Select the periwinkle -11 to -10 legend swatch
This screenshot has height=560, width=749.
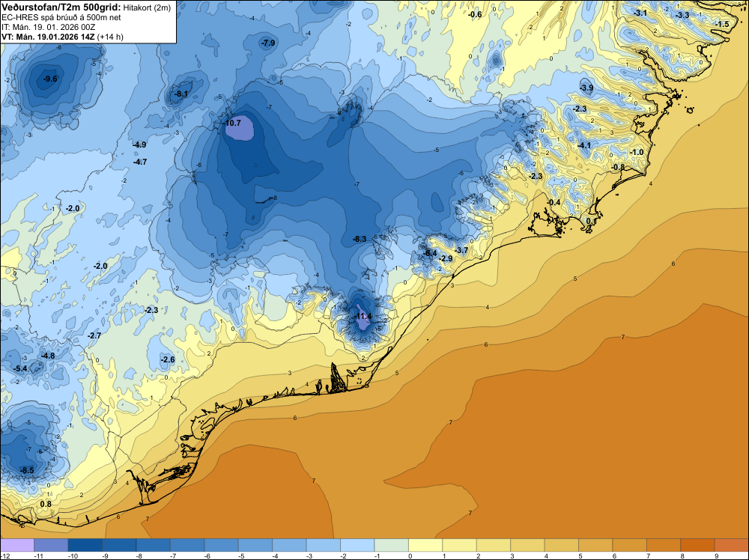(51, 545)
